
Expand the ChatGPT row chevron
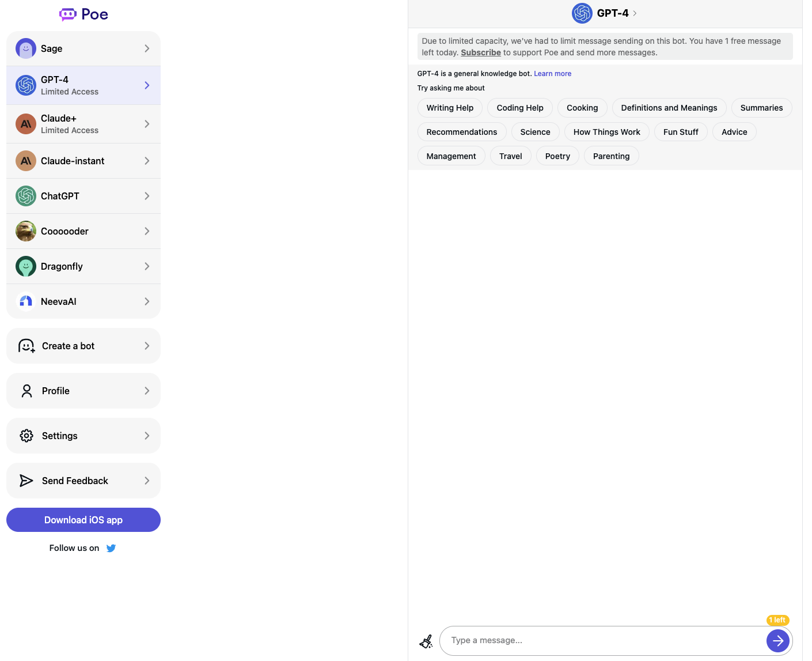pyautogui.click(x=147, y=196)
